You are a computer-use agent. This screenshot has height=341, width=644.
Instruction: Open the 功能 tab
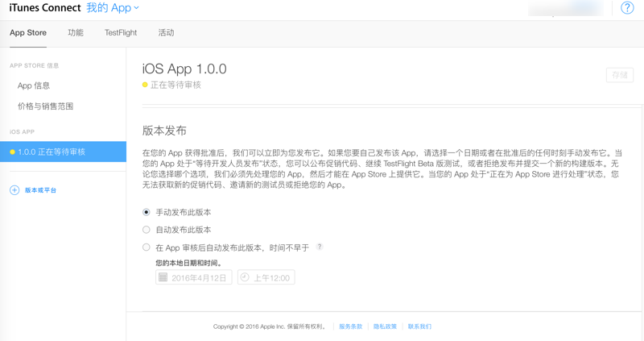coord(76,33)
